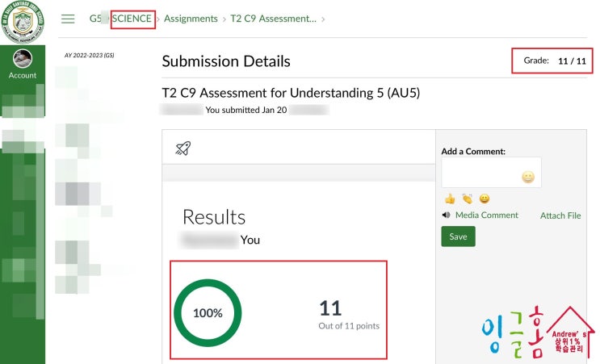Click Media Comment link

[x=487, y=215]
